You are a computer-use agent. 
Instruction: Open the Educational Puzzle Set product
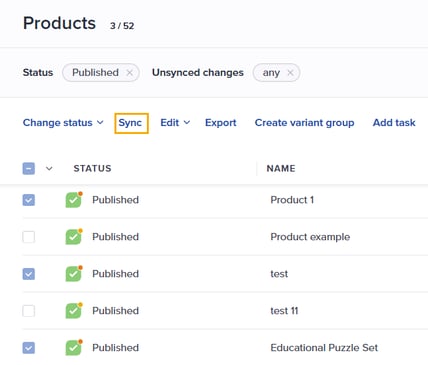(x=324, y=348)
